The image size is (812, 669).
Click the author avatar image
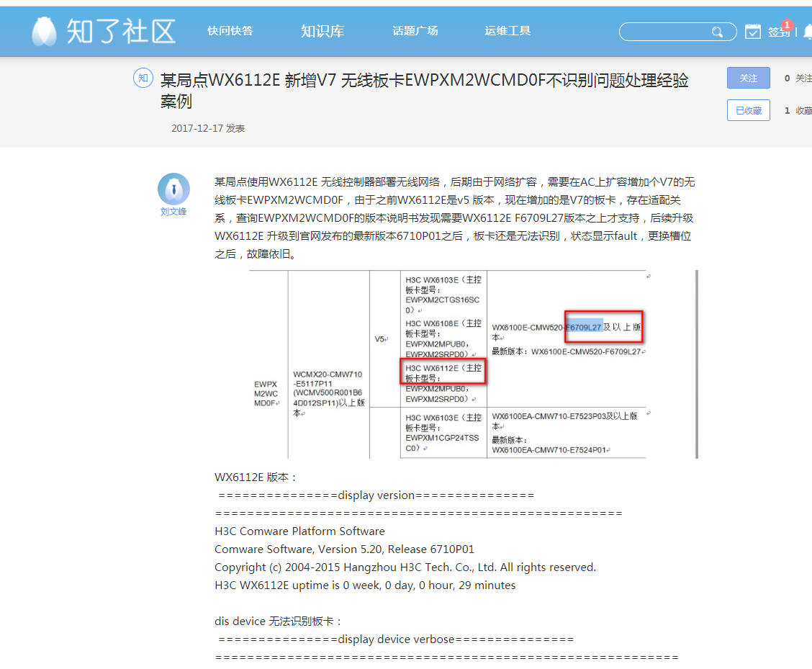coord(173,189)
